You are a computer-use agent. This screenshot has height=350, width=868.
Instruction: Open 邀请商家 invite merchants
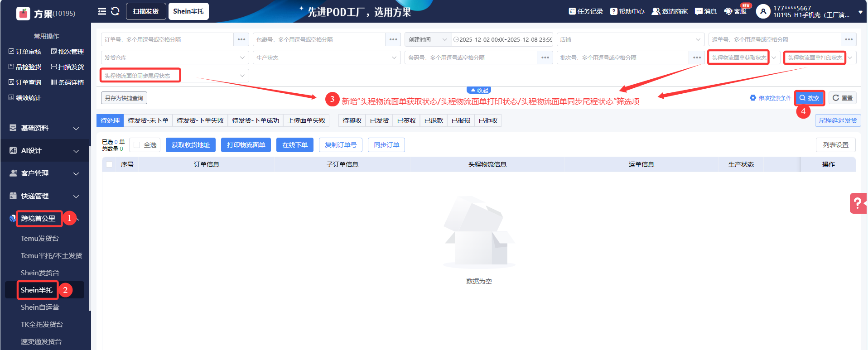coord(670,11)
